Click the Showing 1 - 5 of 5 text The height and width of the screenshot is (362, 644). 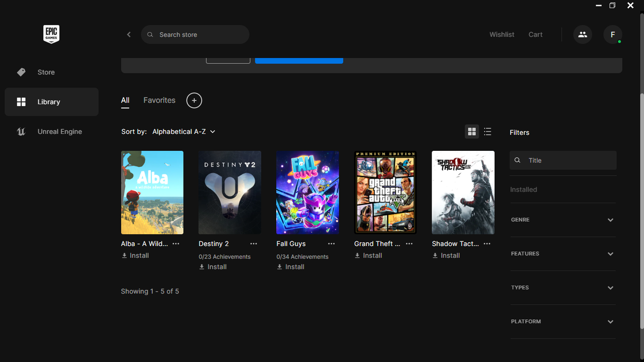150,292
